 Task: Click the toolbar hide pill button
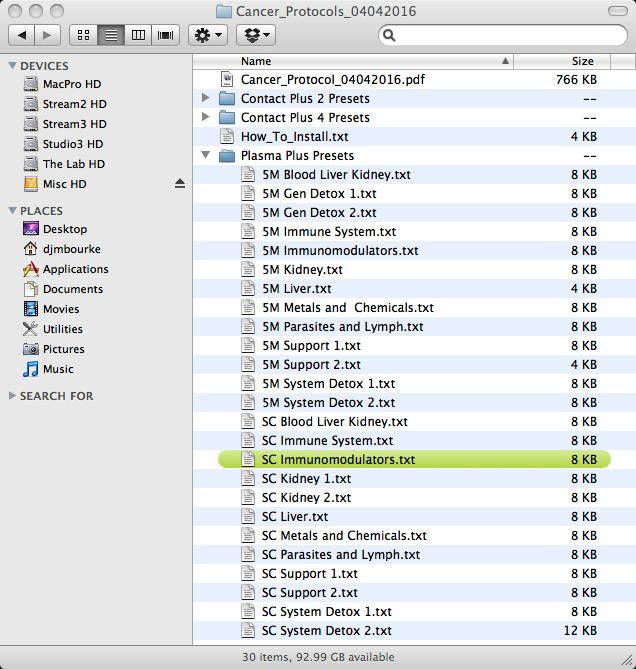[617, 11]
